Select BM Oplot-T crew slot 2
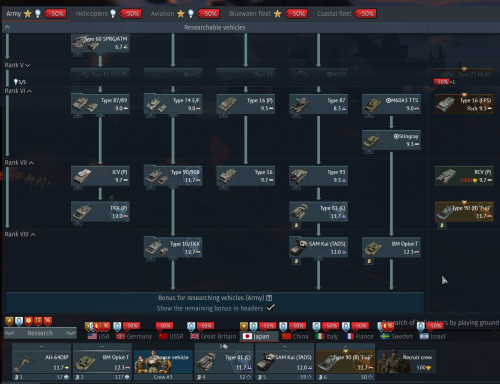This screenshot has height=384, width=500. (x=102, y=362)
